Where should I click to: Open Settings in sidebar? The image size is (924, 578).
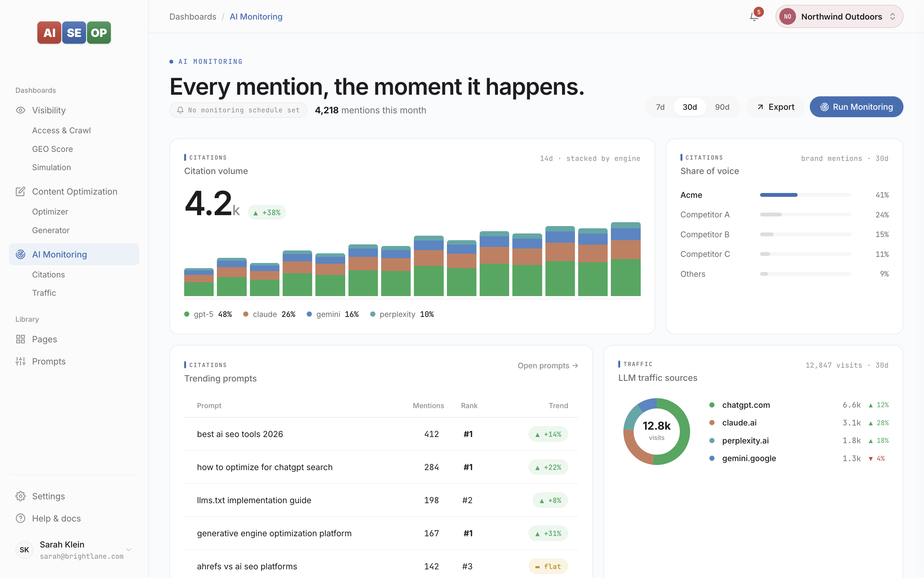pyautogui.click(x=74, y=496)
